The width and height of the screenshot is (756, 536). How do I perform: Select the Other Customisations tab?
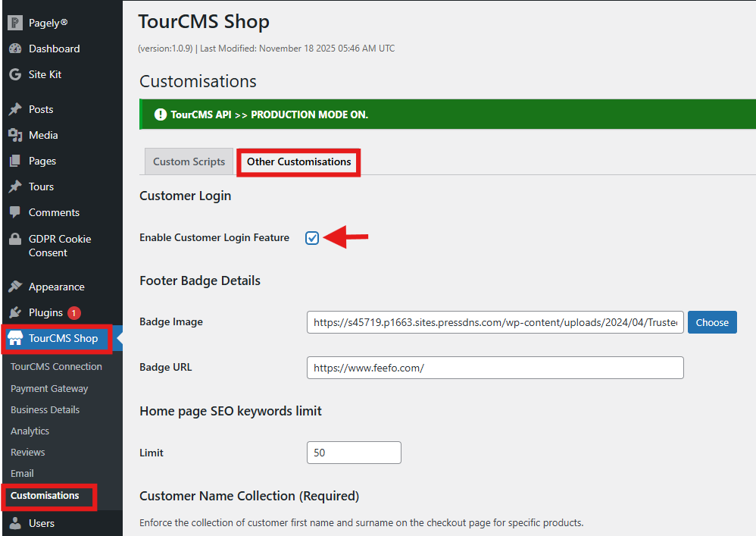[299, 161]
